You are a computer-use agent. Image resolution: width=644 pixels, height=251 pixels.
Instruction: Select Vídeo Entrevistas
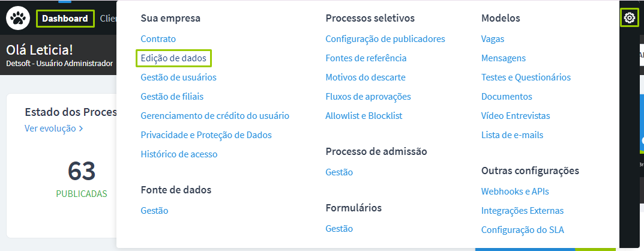(515, 116)
